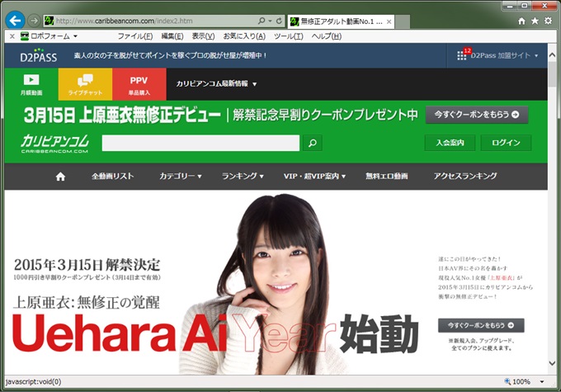
Task: Expand the カテゴリー dropdown menu
Action: coord(181,176)
